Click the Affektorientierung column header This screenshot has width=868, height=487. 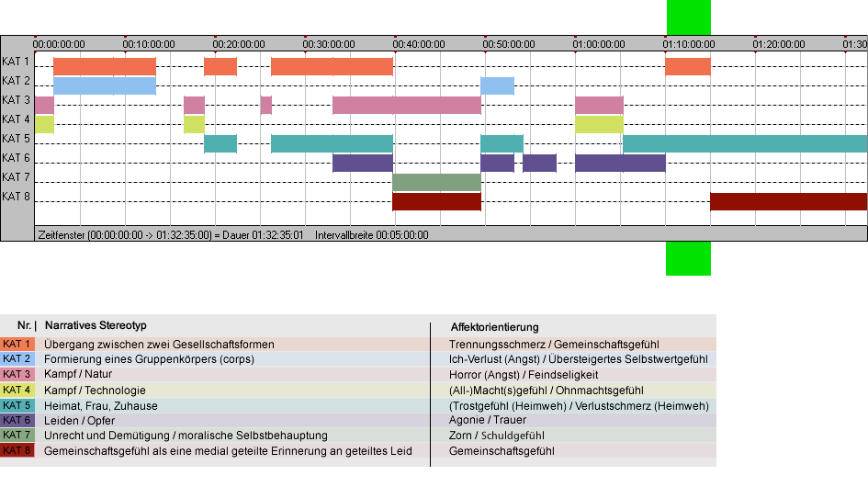pos(494,327)
